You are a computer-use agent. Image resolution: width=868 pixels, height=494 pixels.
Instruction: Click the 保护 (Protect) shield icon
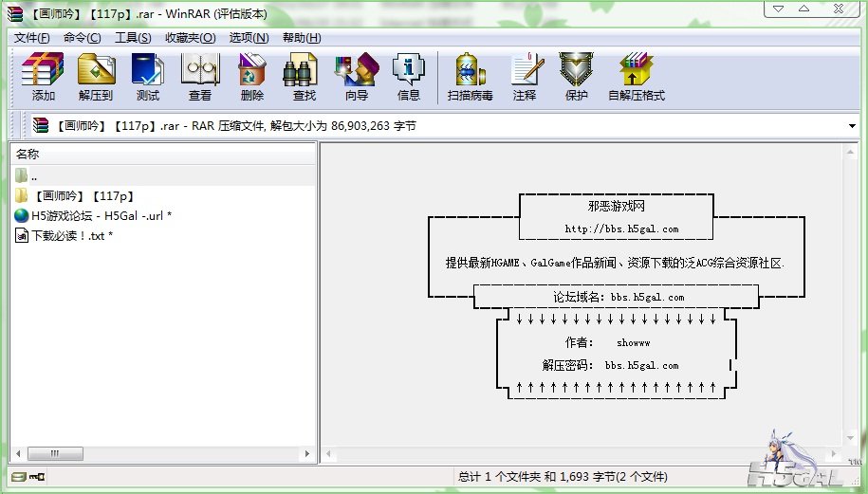(576, 76)
